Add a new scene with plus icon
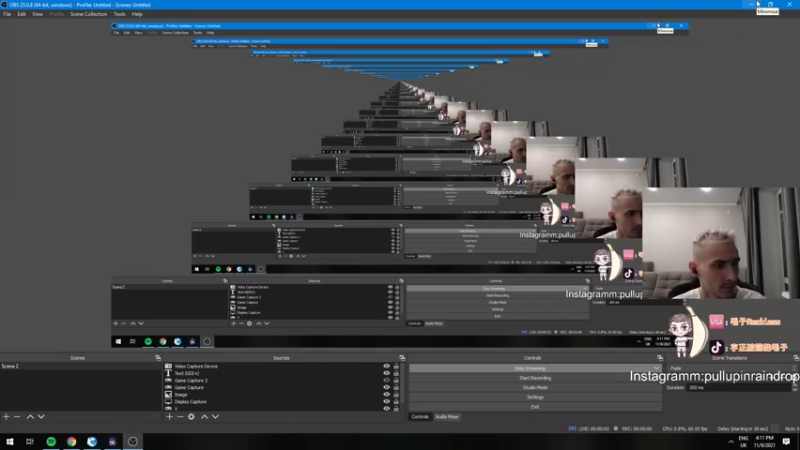The height and width of the screenshot is (450, 800). 6,417
